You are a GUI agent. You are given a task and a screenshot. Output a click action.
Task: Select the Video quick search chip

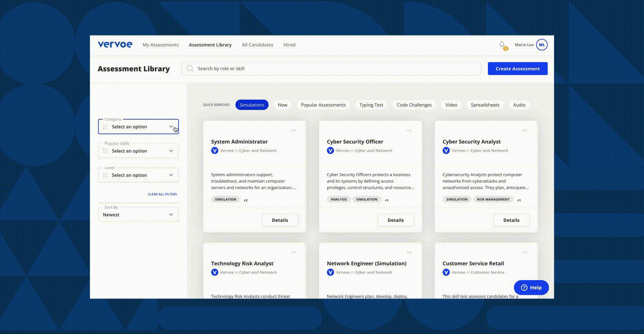451,105
